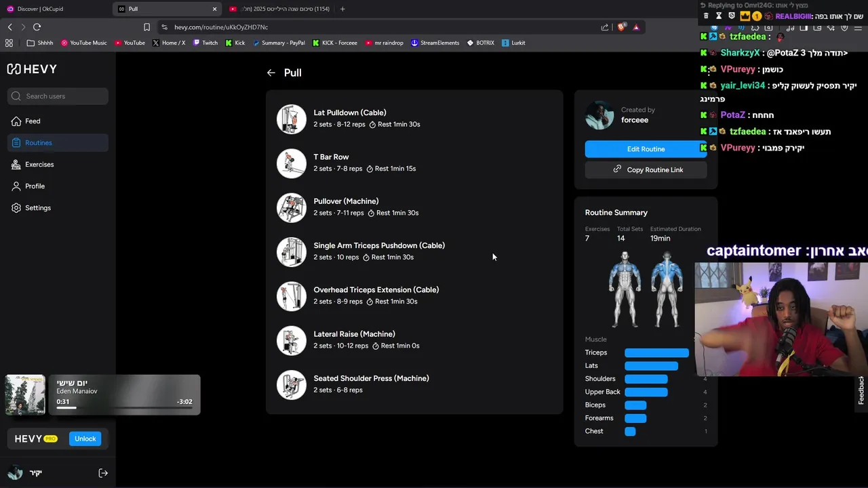Open the Summary - PayPal bookmark
The image size is (868, 488).
tap(279, 43)
